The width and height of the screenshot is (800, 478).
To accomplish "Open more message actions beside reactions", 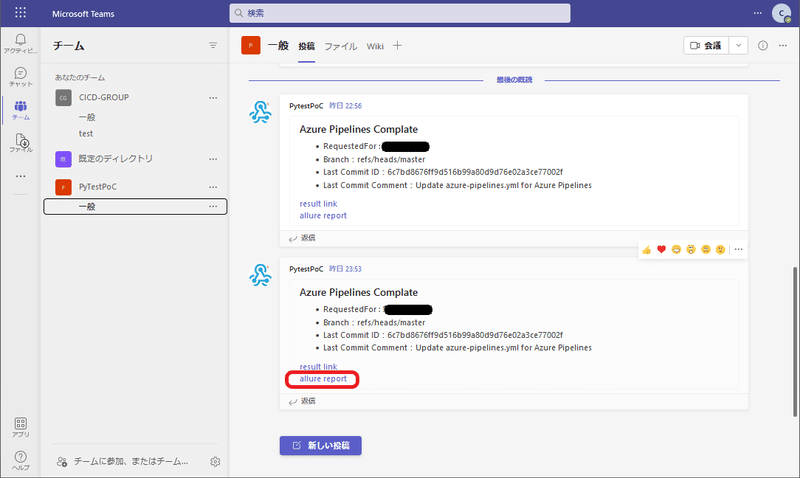I will [x=738, y=249].
